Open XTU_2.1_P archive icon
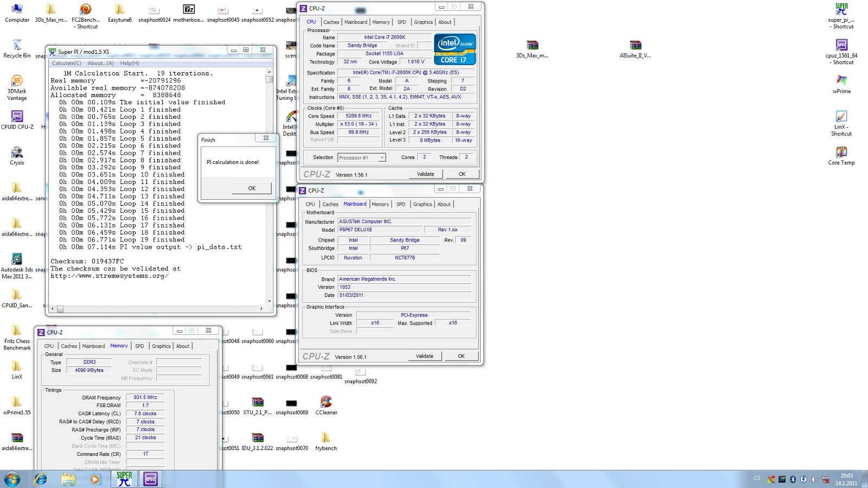 click(257, 405)
